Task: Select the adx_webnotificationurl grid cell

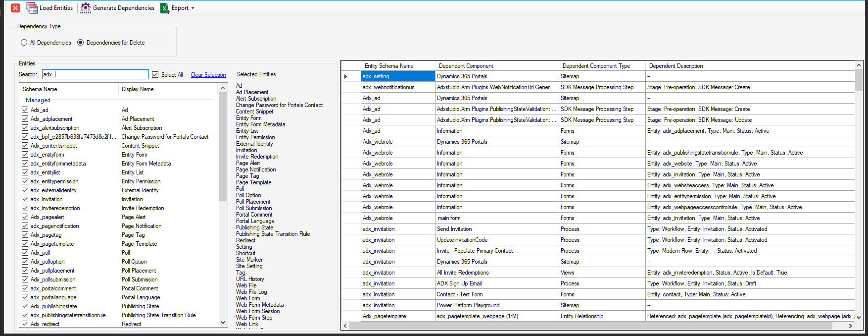Action: 398,87
